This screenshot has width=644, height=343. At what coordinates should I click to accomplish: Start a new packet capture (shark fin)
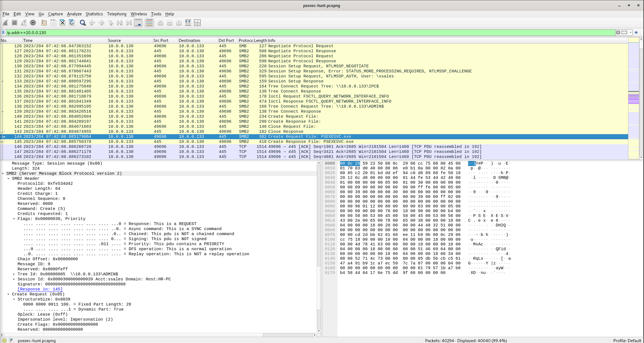(6, 23)
